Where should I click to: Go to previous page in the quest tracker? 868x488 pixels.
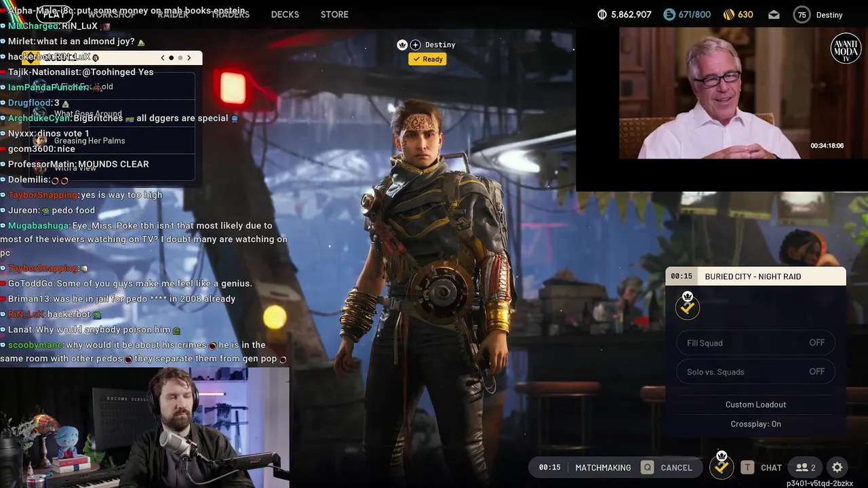pos(163,58)
